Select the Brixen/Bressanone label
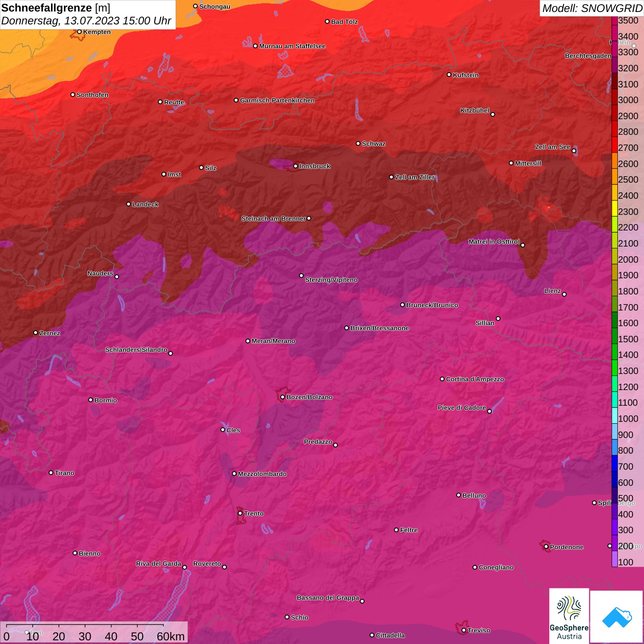This screenshot has height=644, width=644. (379, 328)
